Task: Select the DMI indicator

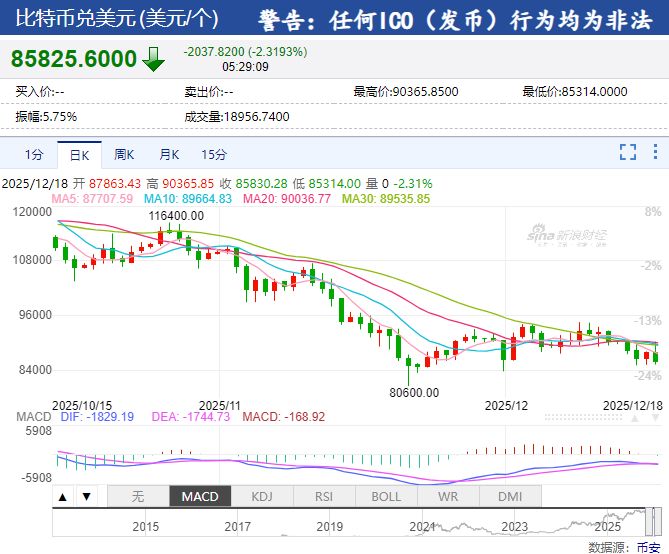Action: [x=510, y=496]
